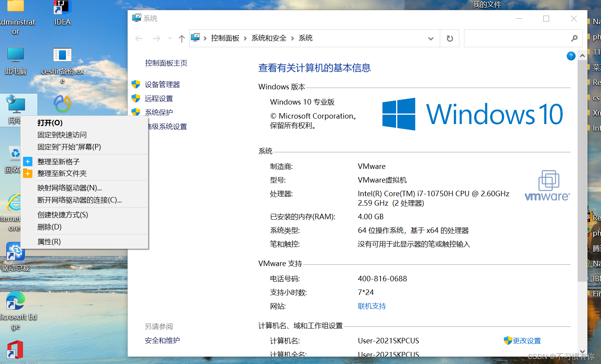Select the Microsoft Edge desktop icon
This screenshot has width=601, height=364.
(x=16, y=311)
